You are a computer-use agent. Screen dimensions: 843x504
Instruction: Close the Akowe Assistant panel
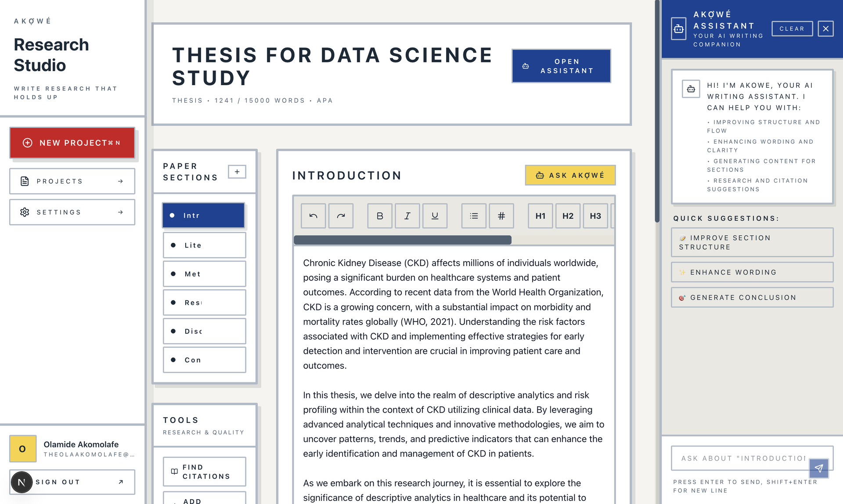825,29
